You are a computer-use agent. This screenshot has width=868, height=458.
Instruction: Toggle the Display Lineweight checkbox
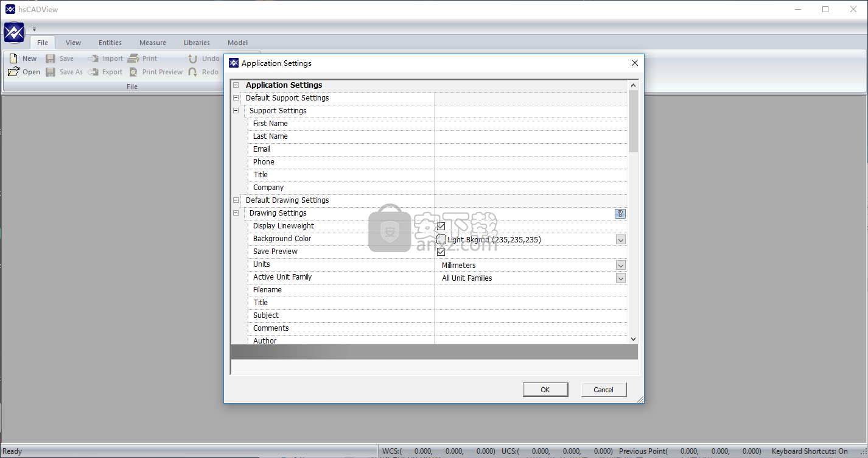[441, 227]
